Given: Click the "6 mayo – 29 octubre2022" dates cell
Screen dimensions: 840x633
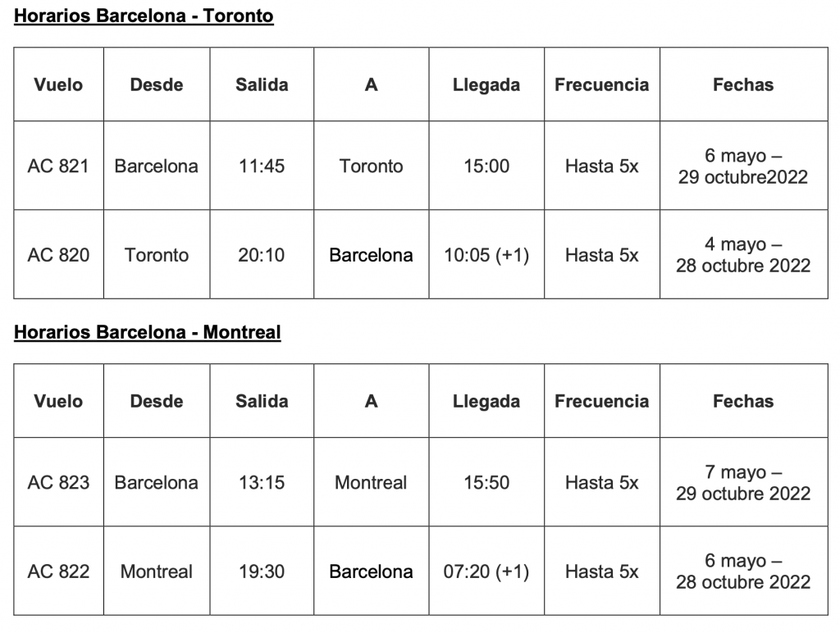Looking at the screenshot, I should [743, 166].
